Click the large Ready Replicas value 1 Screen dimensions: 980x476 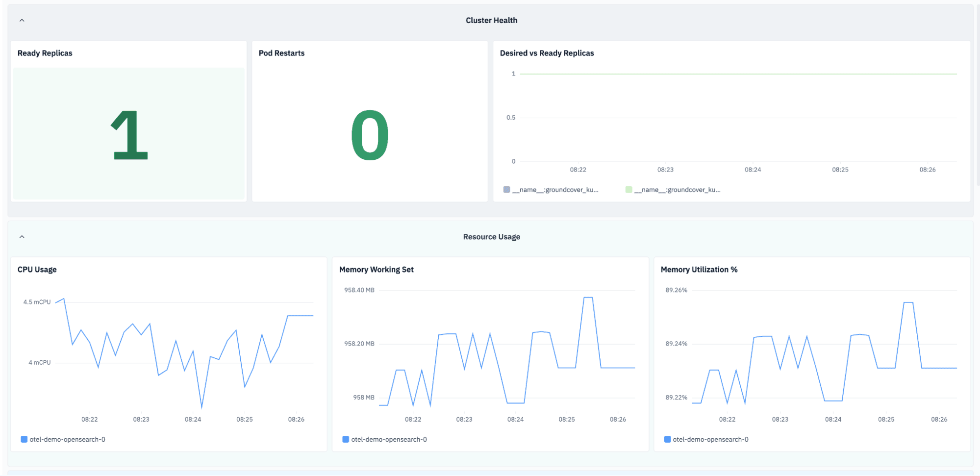coord(129,135)
